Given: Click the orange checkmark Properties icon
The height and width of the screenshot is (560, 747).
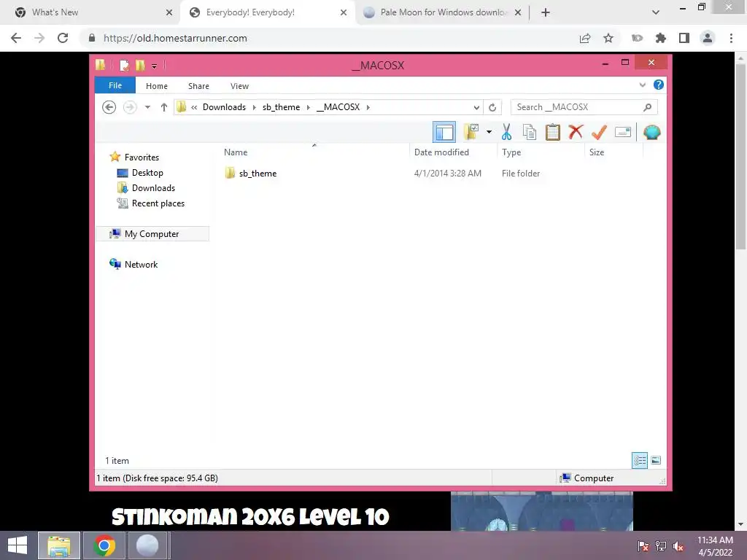Looking at the screenshot, I should [x=600, y=132].
